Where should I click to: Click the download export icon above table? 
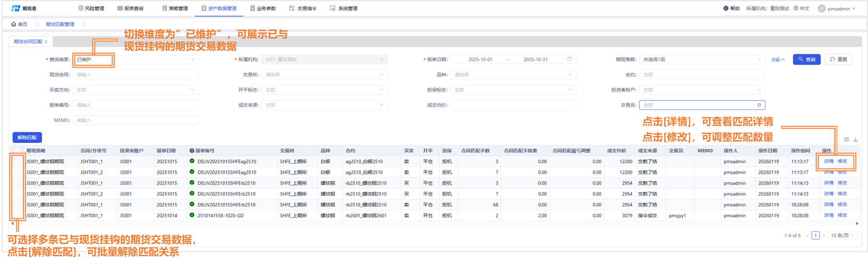pyautogui.click(x=855, y=140)
